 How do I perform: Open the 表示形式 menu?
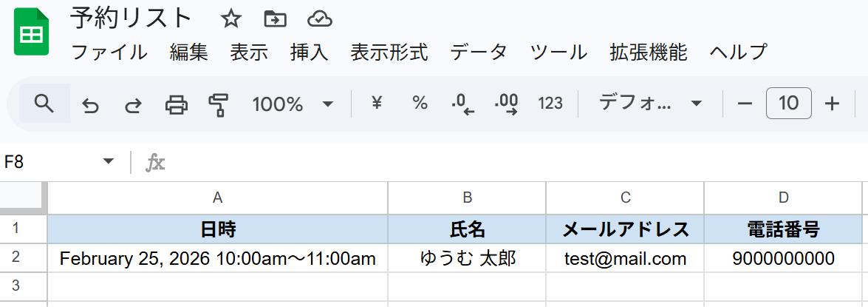[389, 53]
